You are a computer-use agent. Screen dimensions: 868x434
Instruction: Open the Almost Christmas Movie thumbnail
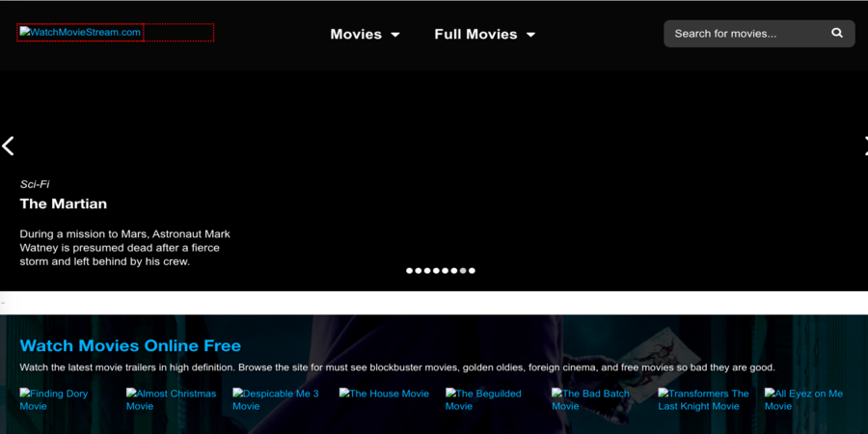click(171, 399)
